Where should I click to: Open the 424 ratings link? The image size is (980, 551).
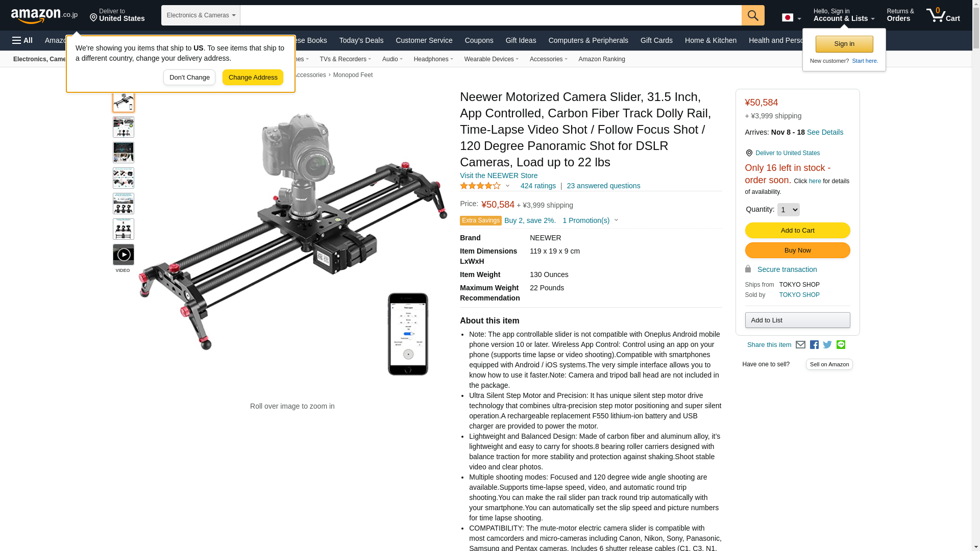(538, 186)
